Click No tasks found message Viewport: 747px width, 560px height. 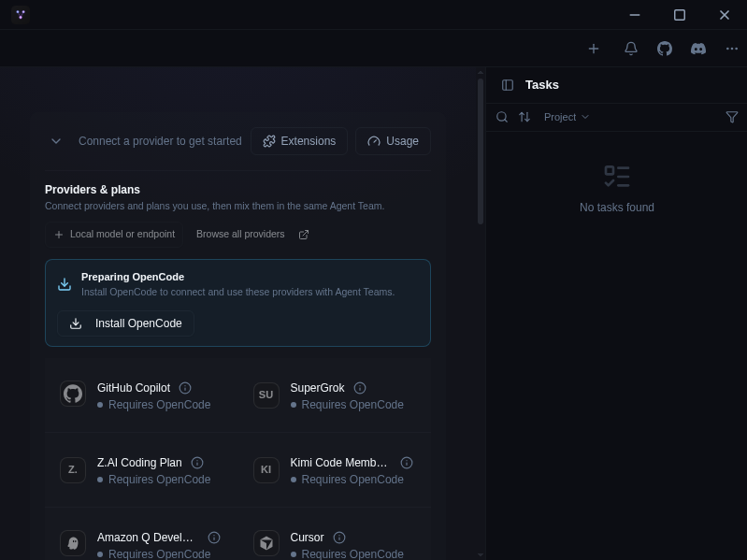616,208
